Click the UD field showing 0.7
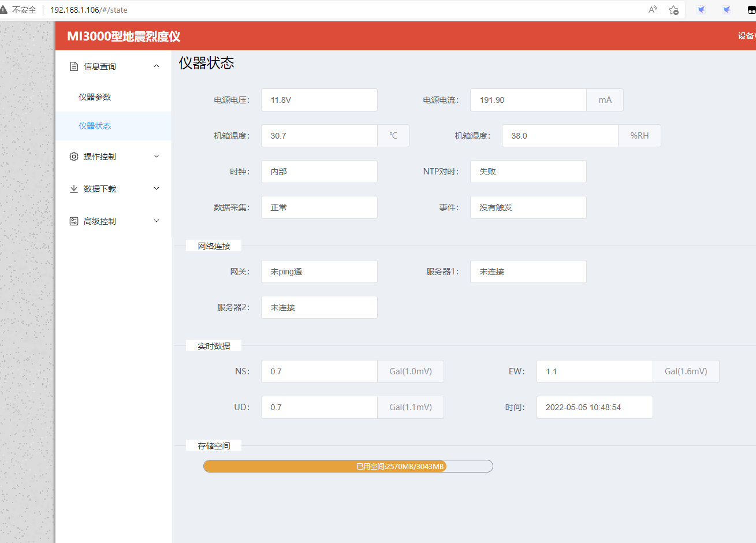The height and width of the screenshot is (543, 756). click(x=319, y=407)
